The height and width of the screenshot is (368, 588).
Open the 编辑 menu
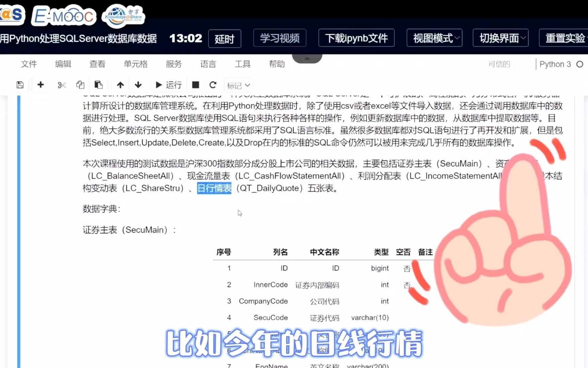point(63,64)
